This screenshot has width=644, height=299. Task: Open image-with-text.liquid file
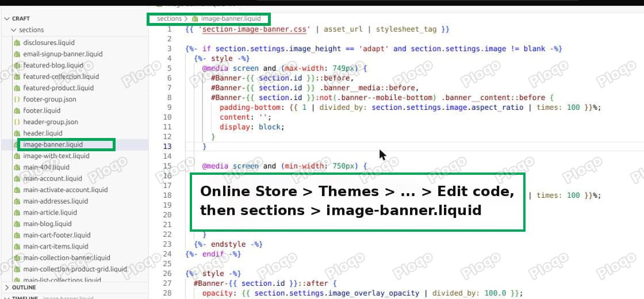pyautogui.click(x=56, y=156)
